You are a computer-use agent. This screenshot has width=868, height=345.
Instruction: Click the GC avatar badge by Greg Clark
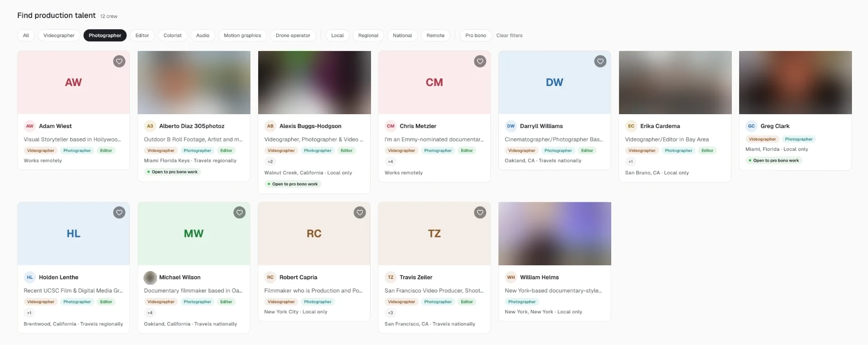[751, 126]
